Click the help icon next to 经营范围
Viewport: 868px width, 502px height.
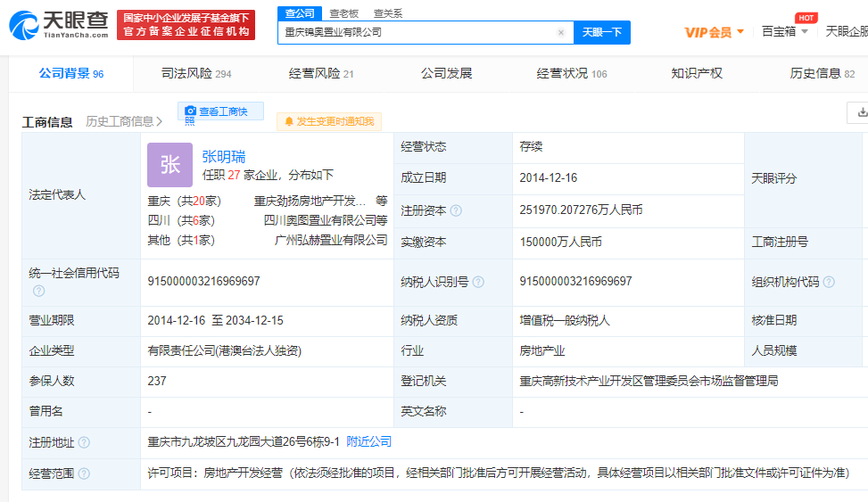[x=84, y=473]
